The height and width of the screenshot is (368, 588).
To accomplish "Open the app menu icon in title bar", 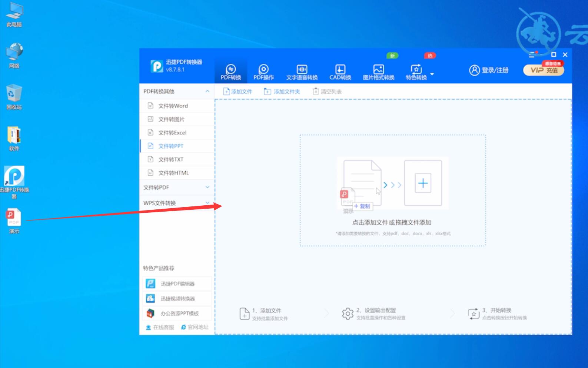I will tap(532, 55).
